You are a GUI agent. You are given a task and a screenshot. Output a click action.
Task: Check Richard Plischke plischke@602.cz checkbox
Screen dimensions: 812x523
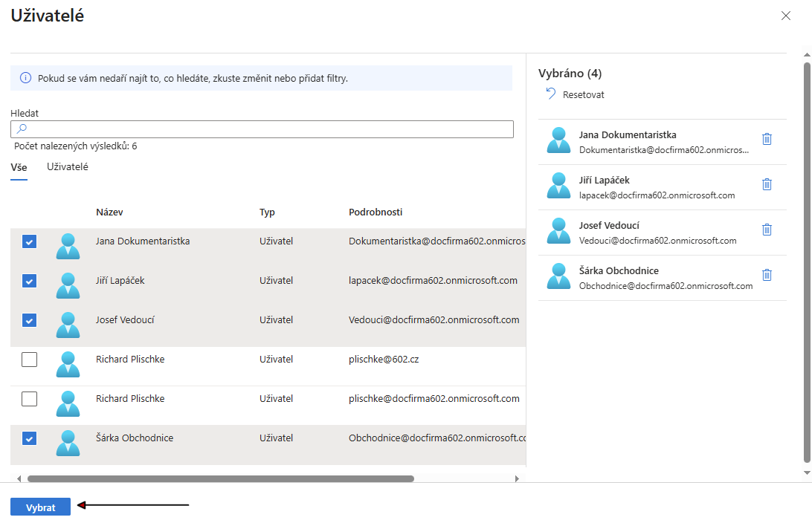29,360
